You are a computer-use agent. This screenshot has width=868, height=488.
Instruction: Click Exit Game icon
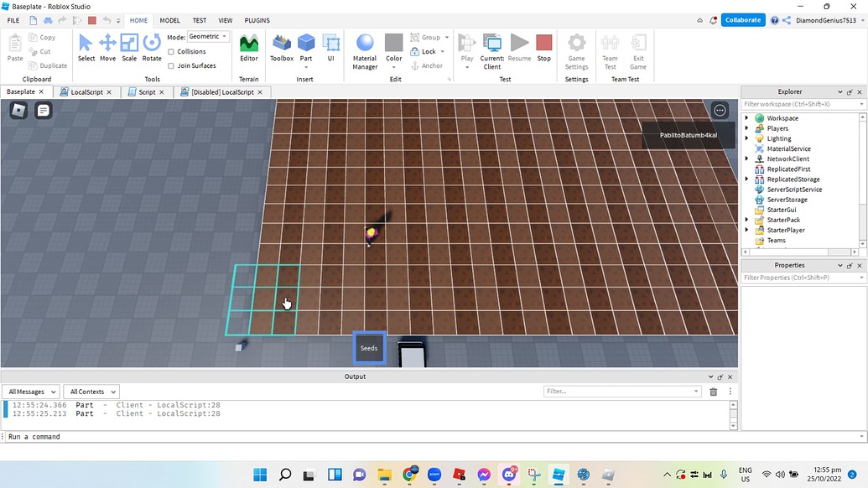(638, 51)
